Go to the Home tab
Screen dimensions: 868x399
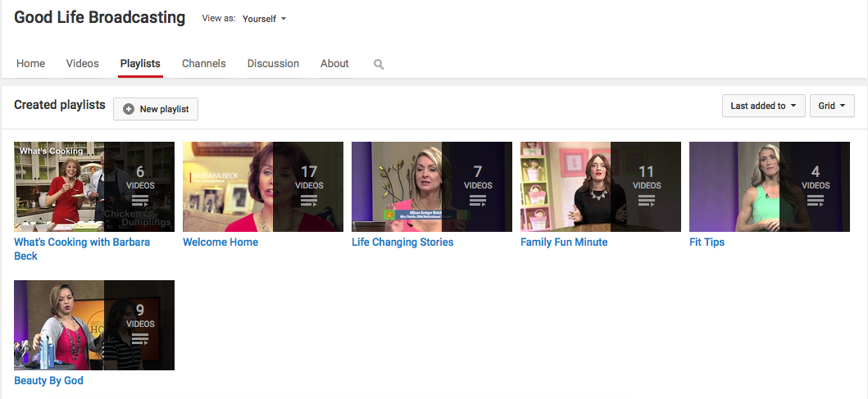tap(31, 63)
